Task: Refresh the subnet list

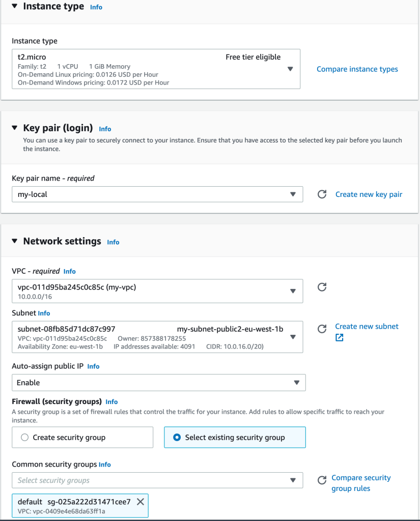Action: 322,329
